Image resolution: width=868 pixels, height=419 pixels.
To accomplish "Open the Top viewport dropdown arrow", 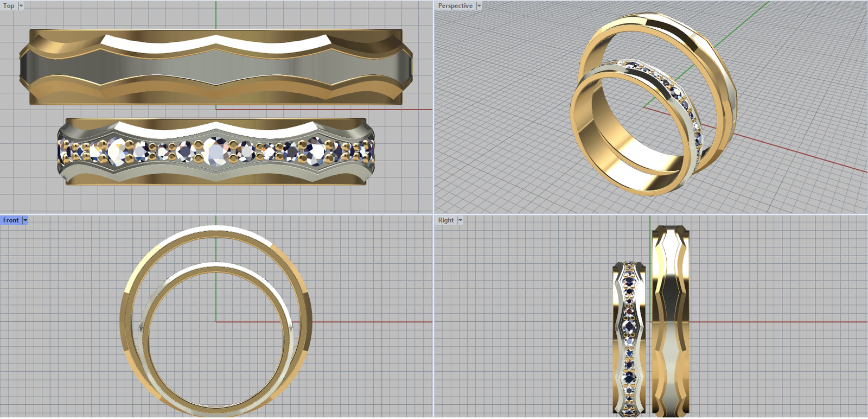I will click(21, 6).
